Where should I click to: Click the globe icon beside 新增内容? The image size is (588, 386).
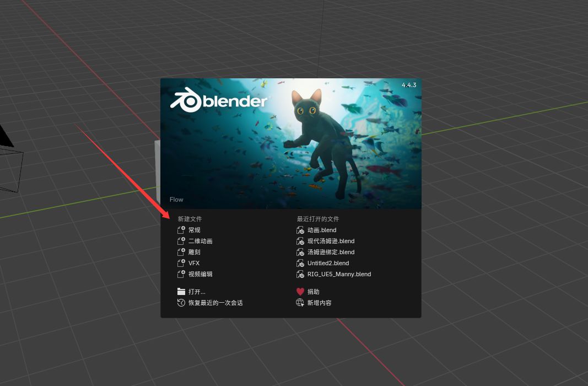[x=300, y=303]
